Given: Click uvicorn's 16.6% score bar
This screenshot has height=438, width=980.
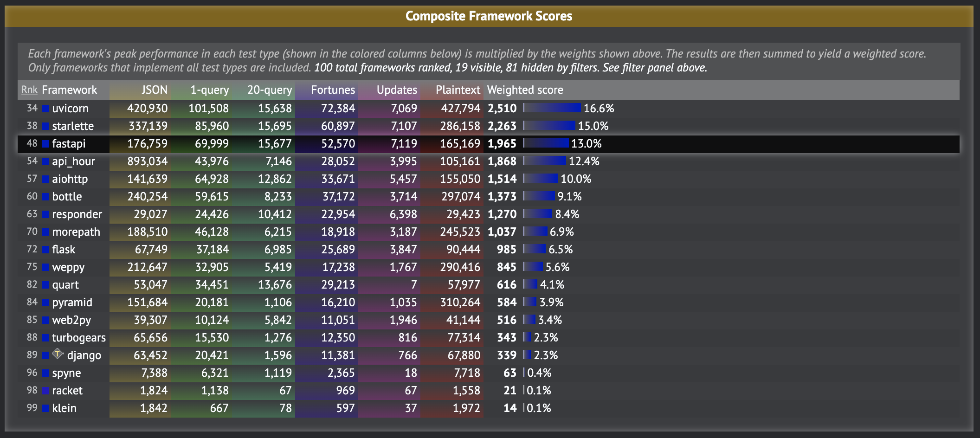Looking at the screenshot, I should [x=552, y=108].
